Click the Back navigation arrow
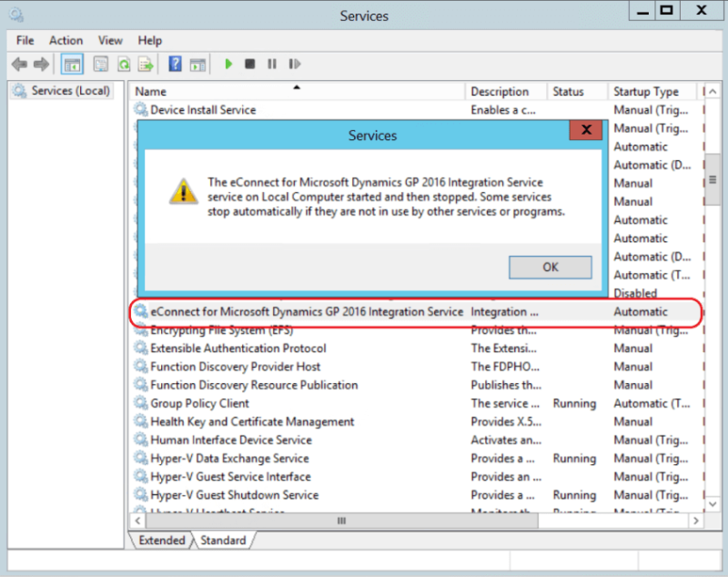Screen dimensions: 728x577 (x=20, y=64)
